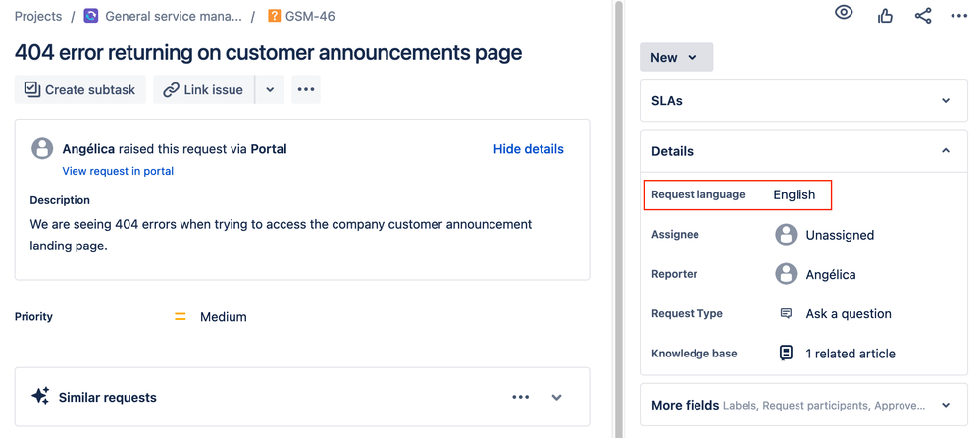Go to Projects breadcrumb
Screen dimensions: 980x438
(x=38, y=16)
